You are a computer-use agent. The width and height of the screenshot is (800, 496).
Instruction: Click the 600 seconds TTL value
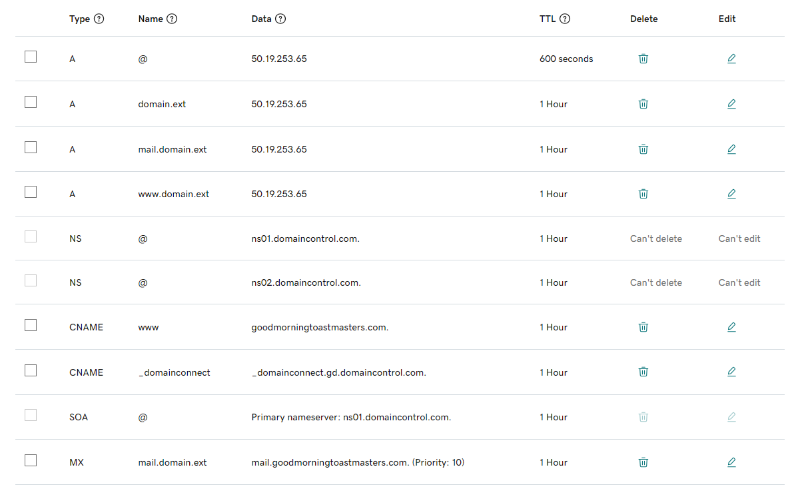click(566, 59)
